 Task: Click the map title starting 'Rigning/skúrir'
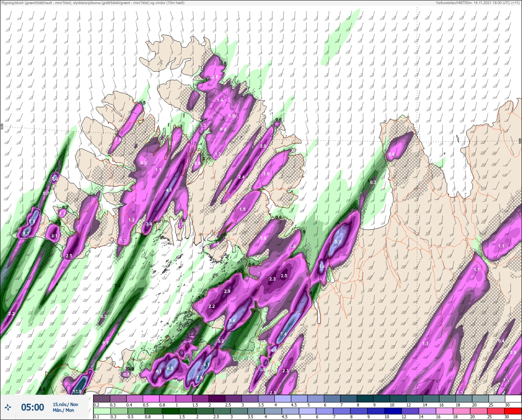pos(93,3)
